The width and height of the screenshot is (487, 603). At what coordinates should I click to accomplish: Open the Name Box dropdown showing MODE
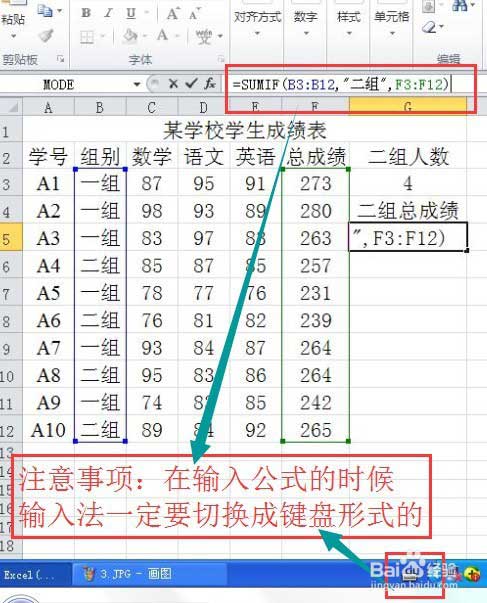137,84
